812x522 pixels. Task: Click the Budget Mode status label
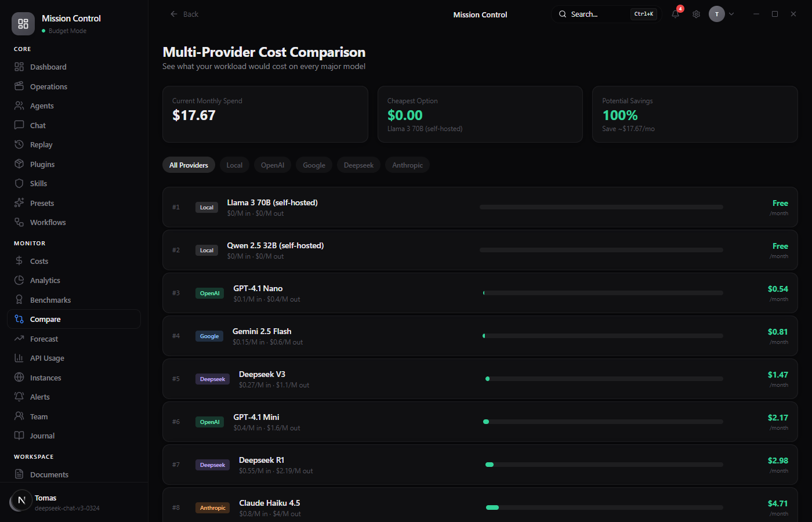pyautogui.click(x=67, y=31)
